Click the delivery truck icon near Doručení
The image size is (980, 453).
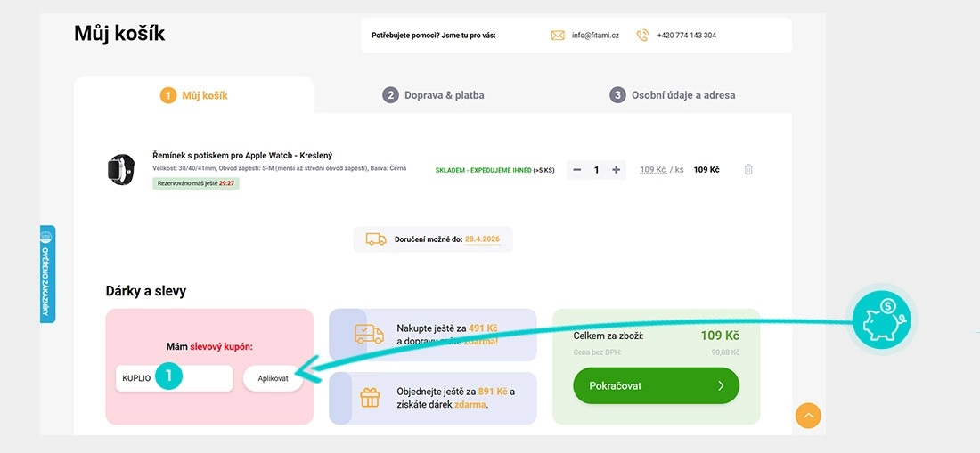click(x=376, y=239)
